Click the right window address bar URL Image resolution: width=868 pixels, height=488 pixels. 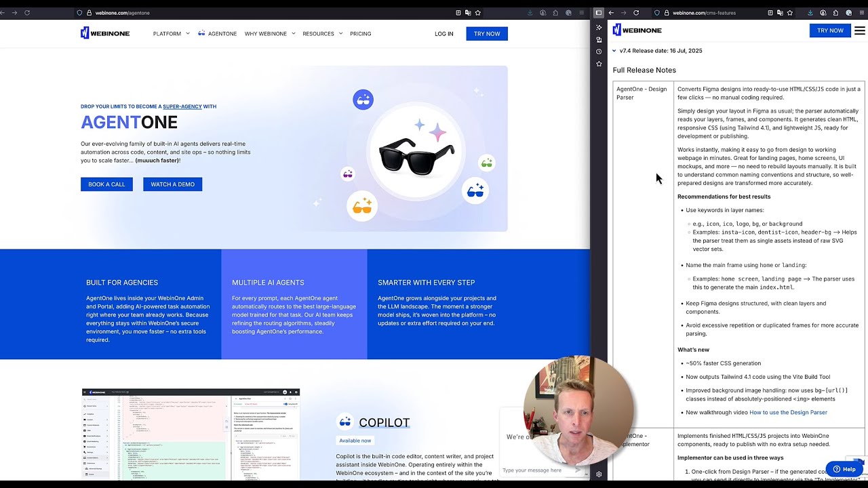pos(705,13)
